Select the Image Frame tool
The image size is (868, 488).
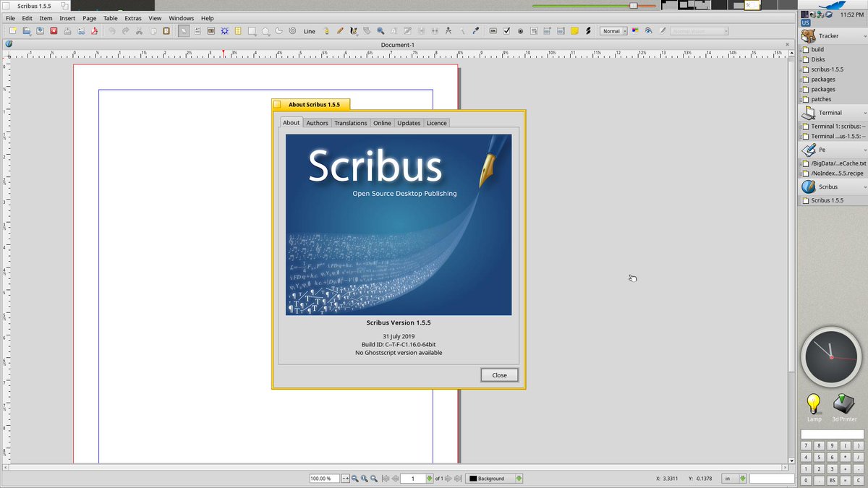(211, 31)
